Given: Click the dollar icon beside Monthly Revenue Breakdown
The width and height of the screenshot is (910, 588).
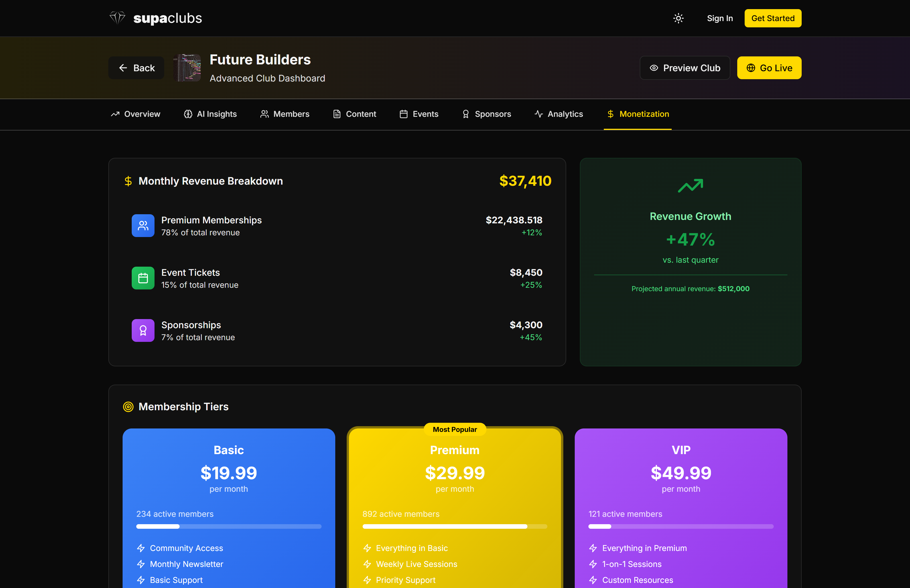Looking at the screenshot, I should [128, 181].
